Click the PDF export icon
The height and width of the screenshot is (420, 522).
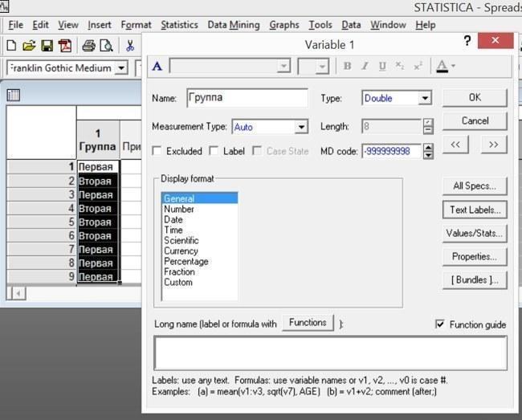(65, 46)
